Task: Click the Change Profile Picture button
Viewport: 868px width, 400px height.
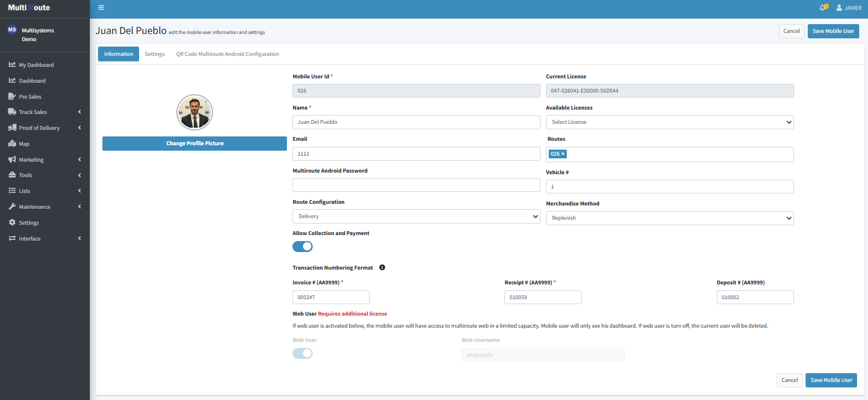Action: click(x=194, y=144)
